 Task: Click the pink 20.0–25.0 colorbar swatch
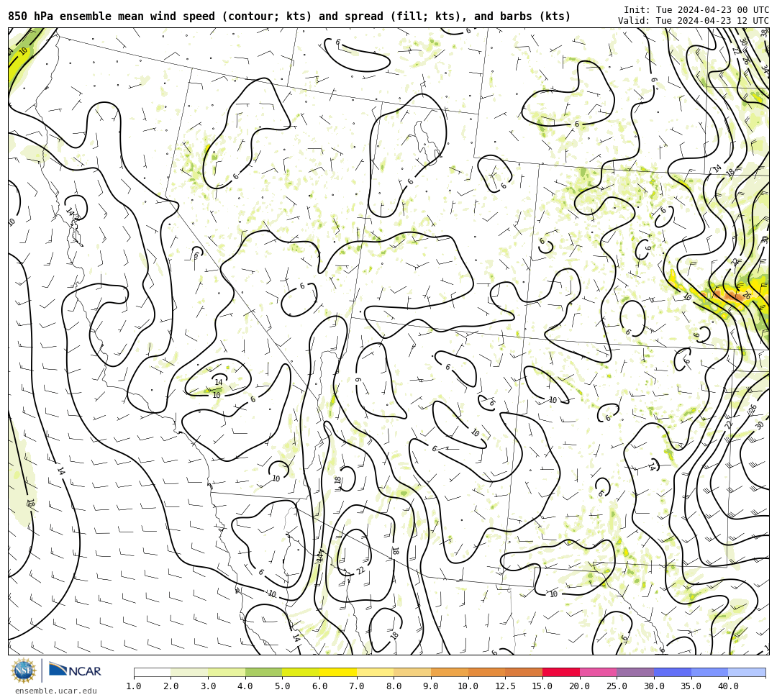click(x=598, y=672)
